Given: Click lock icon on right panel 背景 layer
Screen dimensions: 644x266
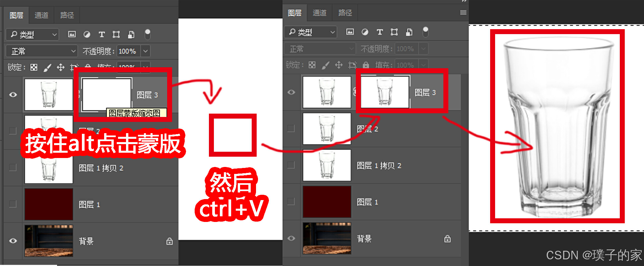Looking at the screenshot, I should click(x=448, y=239).
